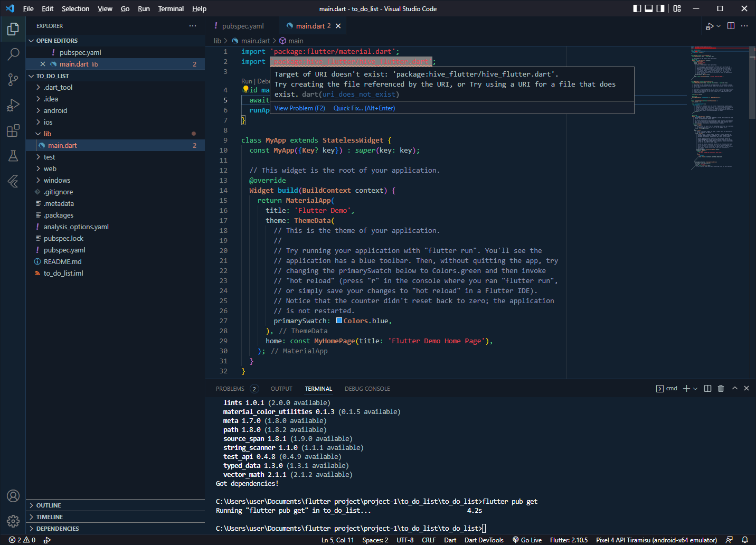Expand the TIMELINE section

(115, 517)
